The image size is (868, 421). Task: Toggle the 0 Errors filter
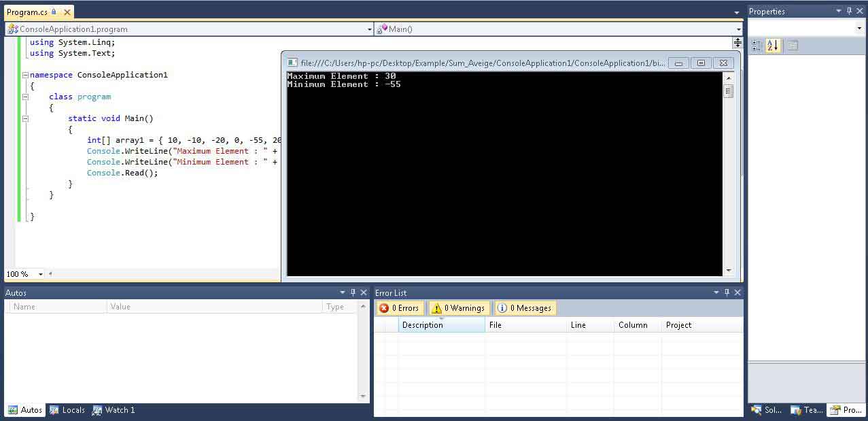point(400,308)
